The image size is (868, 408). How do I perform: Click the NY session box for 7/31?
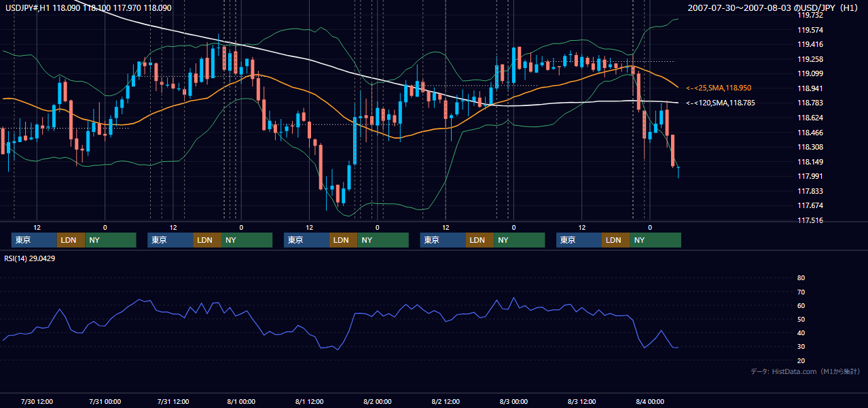pos(247,240)
